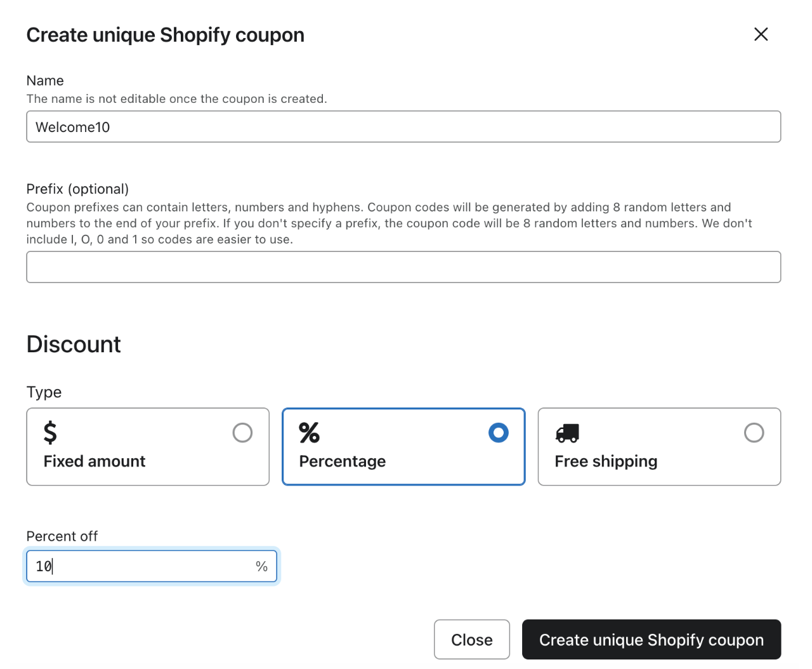Click the 'Fixed amount' option label
The width and height of the screenshot is (812, 669).
(x=95, y=461)
